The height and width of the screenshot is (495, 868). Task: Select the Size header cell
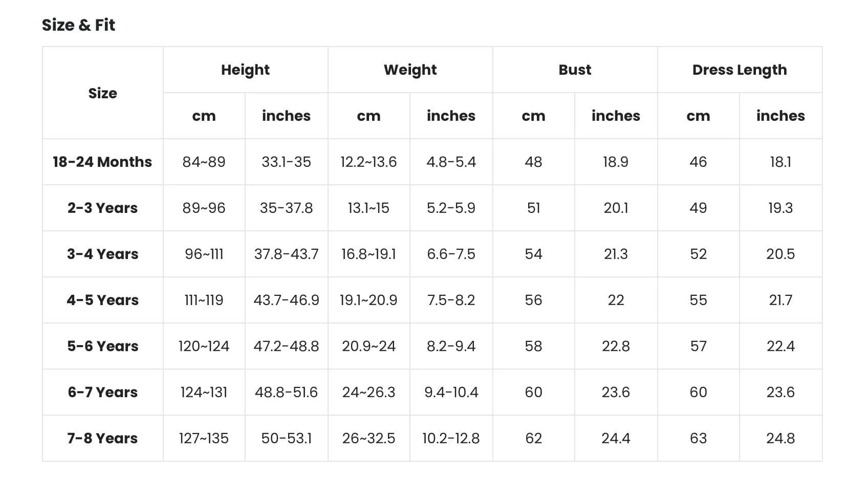pyautogui.click(x=102, y=93)
